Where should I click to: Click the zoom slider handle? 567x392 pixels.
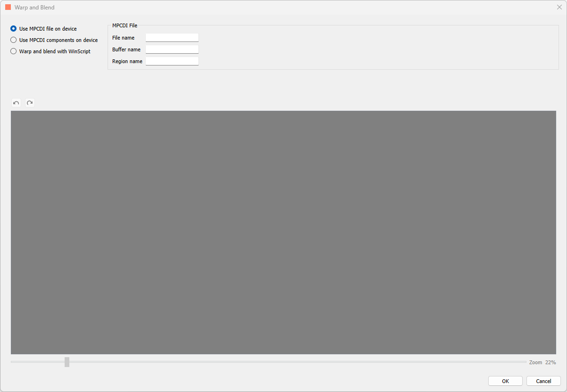click(67, 362)
